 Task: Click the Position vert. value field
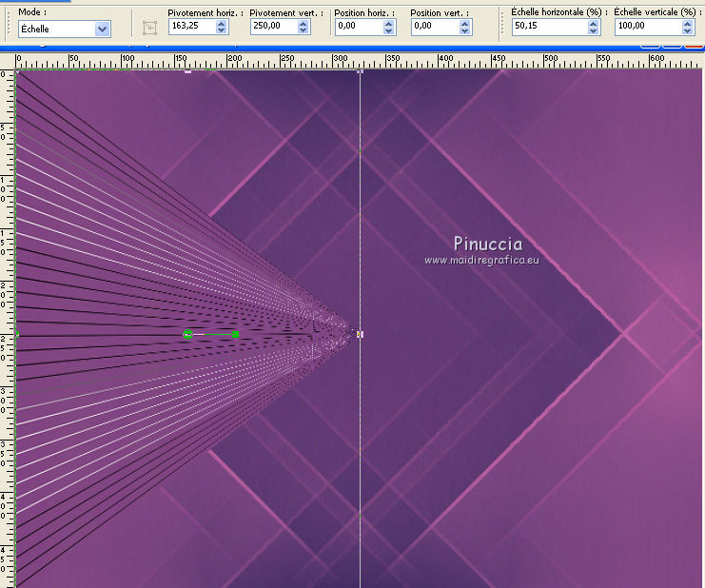click(436, 26)
